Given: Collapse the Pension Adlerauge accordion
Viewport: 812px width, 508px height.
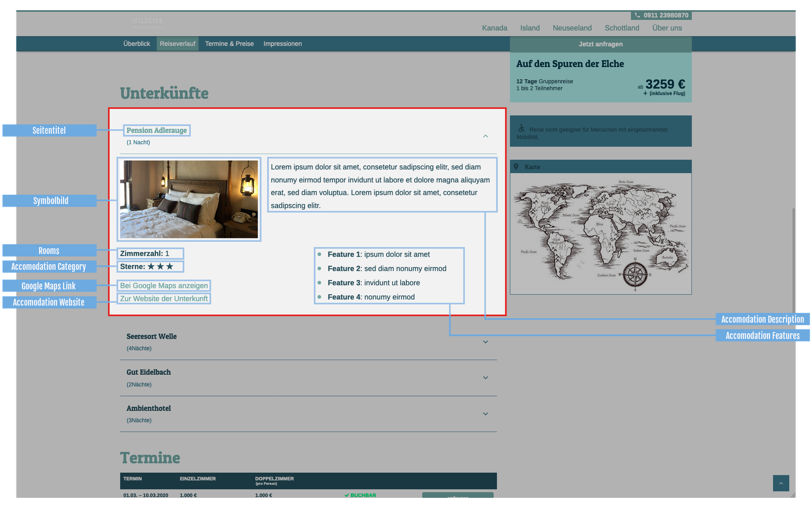Looking at the screenshot, I should coord(486,136).
